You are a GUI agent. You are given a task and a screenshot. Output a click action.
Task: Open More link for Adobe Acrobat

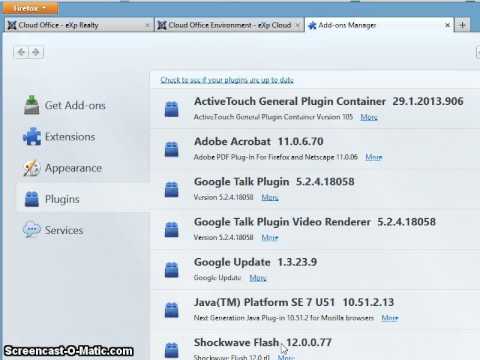click(x=374, y=157)
